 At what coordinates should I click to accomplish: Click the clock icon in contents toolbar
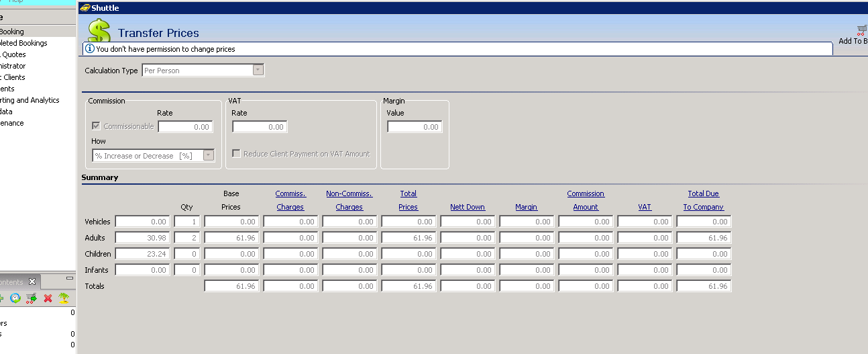(15, 298)
